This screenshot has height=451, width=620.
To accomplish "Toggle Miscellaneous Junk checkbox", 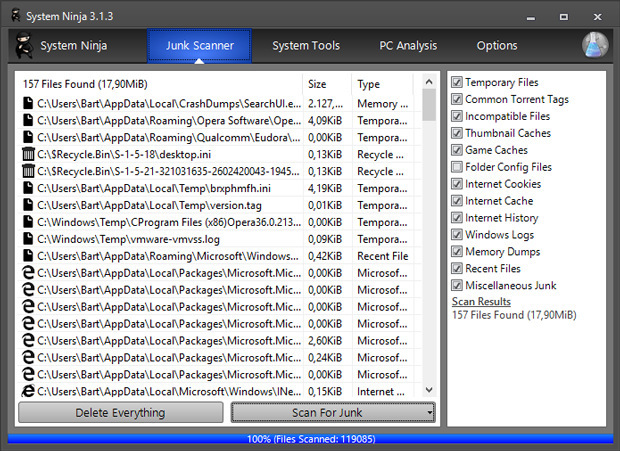I will click(457, 285).
